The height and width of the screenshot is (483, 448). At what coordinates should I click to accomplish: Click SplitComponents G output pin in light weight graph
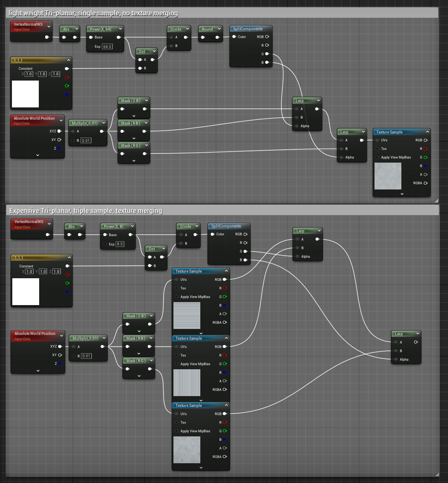(x=267, y=54)
